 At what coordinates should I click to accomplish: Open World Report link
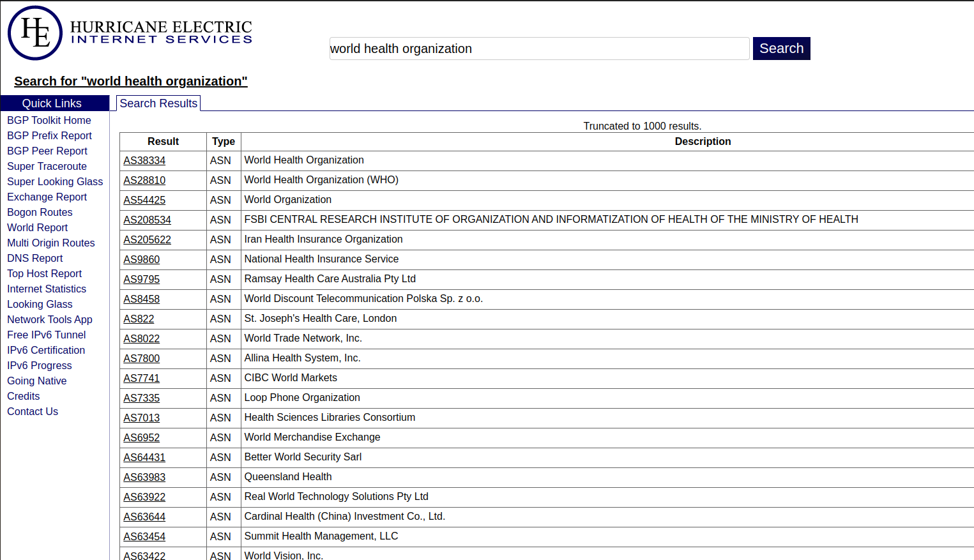(38, 227)
